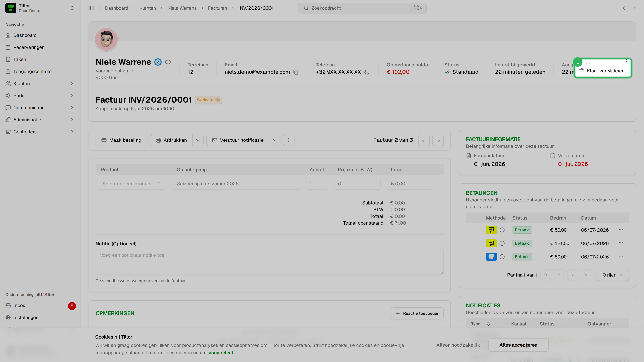Click info icon of first € 50,00 payment

coord(502,230)
